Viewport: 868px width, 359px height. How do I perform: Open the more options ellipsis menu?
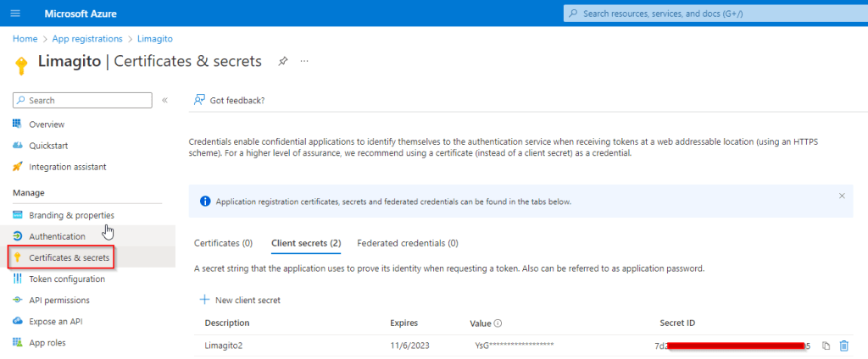click(304, 61)
